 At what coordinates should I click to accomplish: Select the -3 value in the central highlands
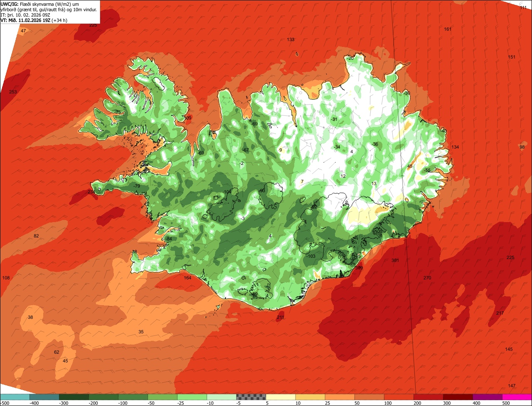(x=243, y=218)
